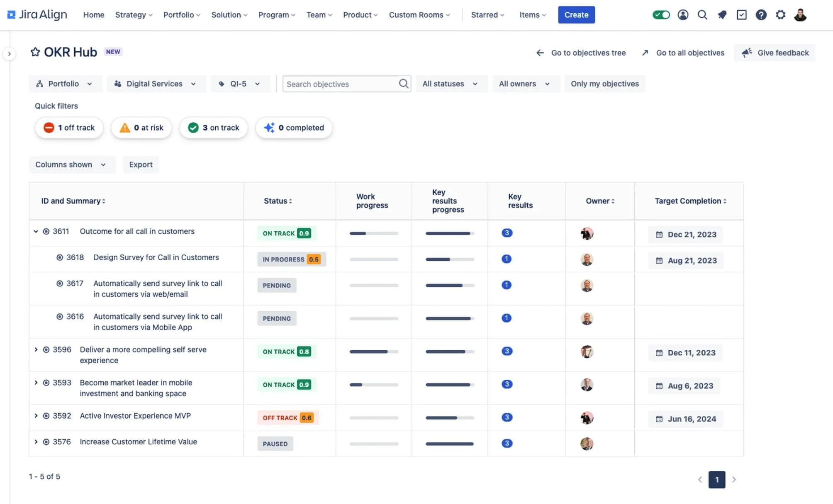The image size is (833, 504).
Task: Open the tasks checkmark icon in top bar
Action: point(742,15)
